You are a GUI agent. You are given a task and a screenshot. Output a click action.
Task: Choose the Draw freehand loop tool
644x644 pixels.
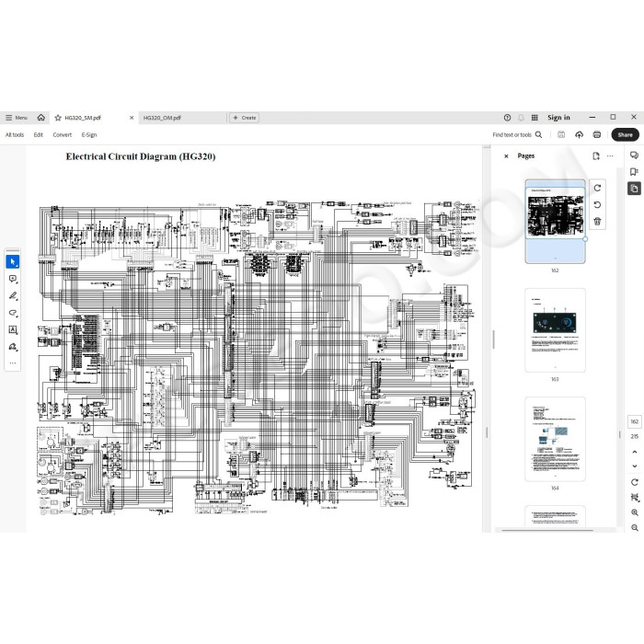(x=13, y=313)
